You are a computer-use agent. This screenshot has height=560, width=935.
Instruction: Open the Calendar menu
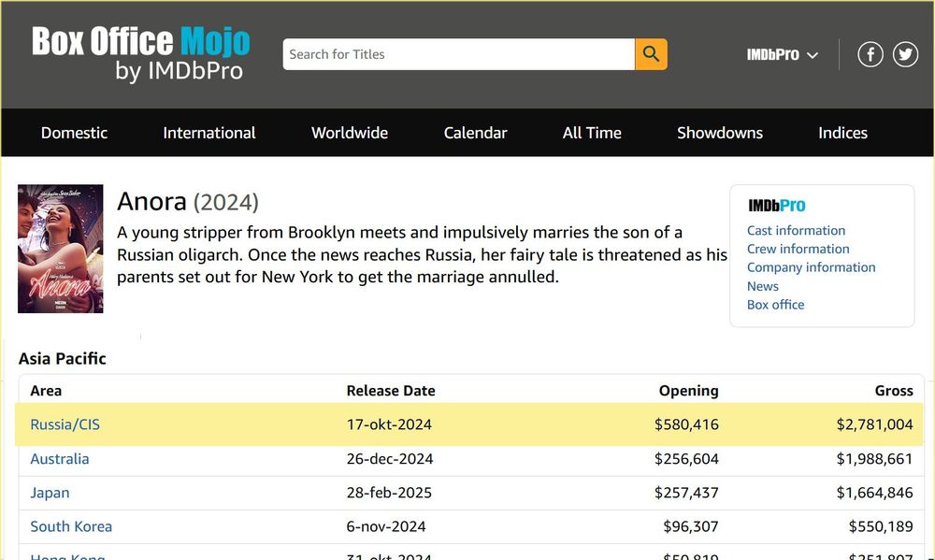[475, 133]
